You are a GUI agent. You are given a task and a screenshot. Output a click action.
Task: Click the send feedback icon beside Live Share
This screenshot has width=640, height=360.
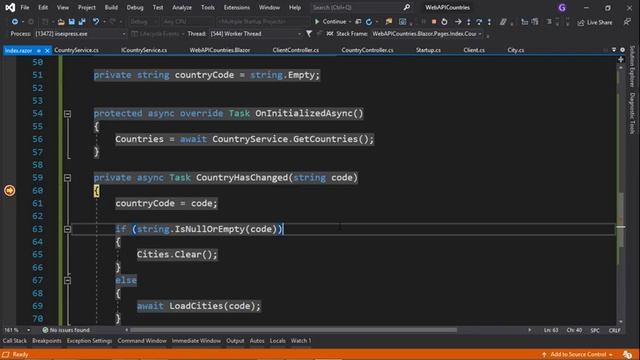[627, 22]
